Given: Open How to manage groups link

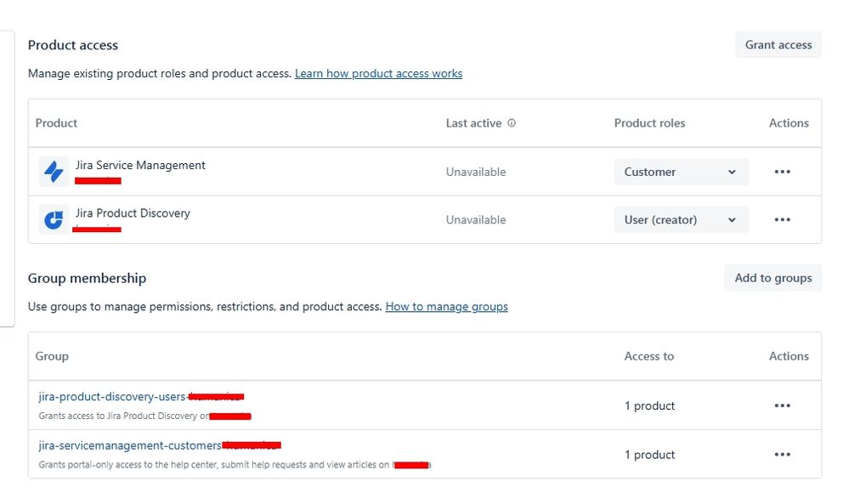Looking at the screenshot, I should tap(447, 307).
